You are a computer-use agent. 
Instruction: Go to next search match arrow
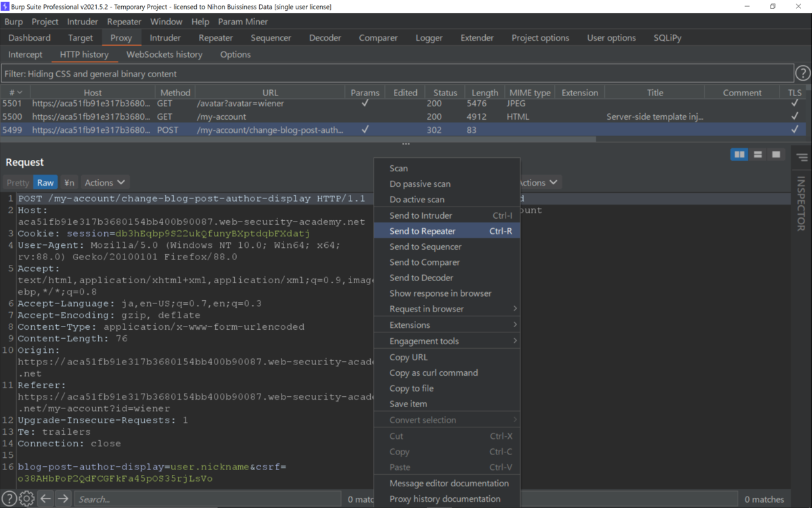point(63,499)
